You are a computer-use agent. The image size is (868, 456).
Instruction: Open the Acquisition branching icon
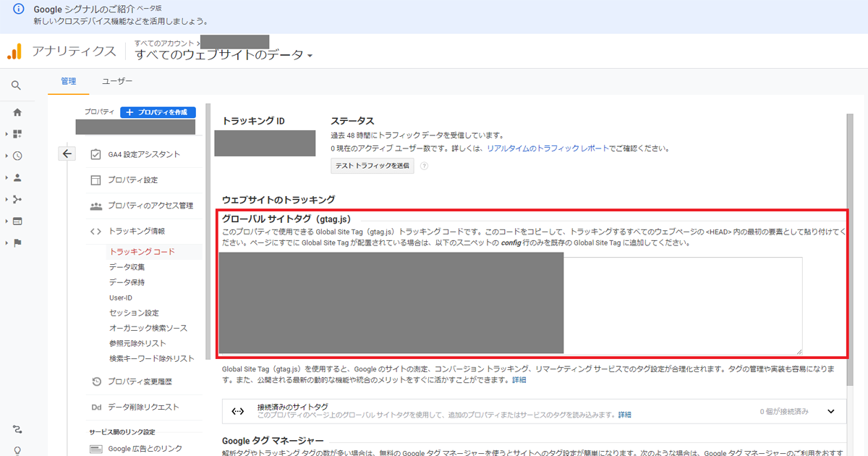[x=17, y=199]
